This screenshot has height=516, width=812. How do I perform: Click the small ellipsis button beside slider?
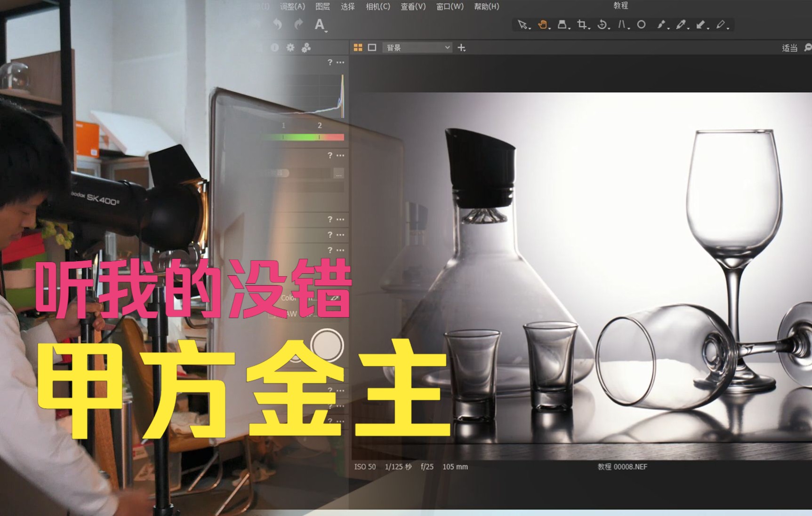coord(338,174)
